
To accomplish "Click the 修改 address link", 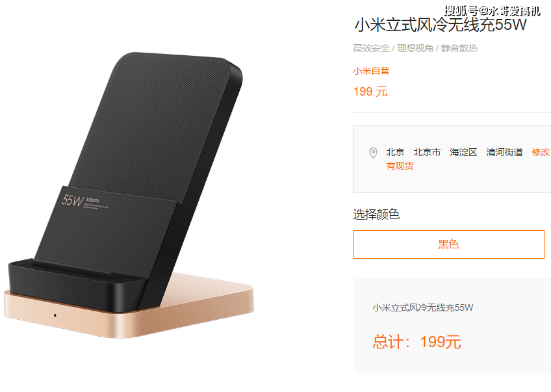I will [541, 152].
